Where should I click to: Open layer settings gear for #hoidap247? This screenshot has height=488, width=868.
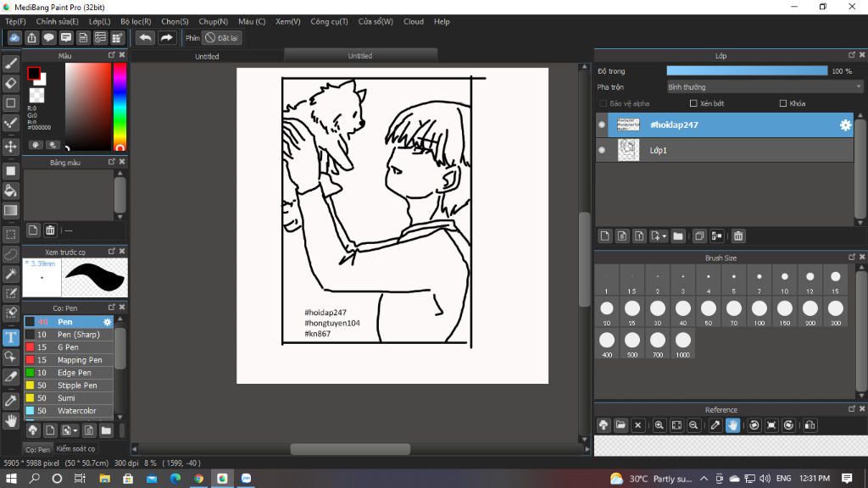coord(845,125)
